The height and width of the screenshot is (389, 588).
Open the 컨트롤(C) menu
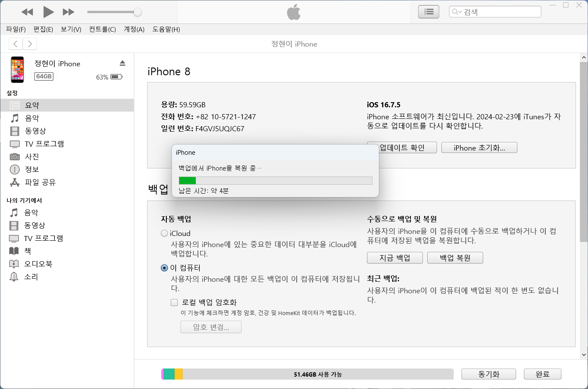pyautogui.click(x=103, y=29)
